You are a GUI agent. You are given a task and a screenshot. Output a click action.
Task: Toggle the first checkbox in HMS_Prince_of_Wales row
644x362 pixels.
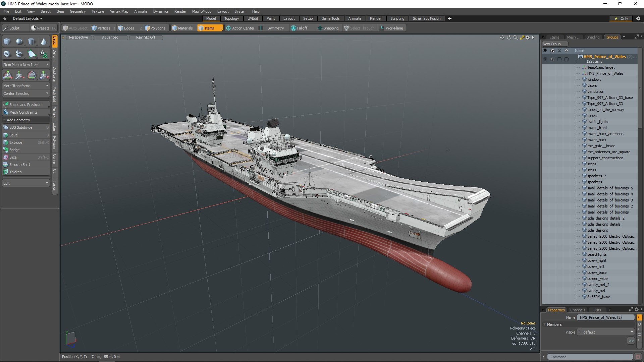pyautogui.click(x=559, y=59)
